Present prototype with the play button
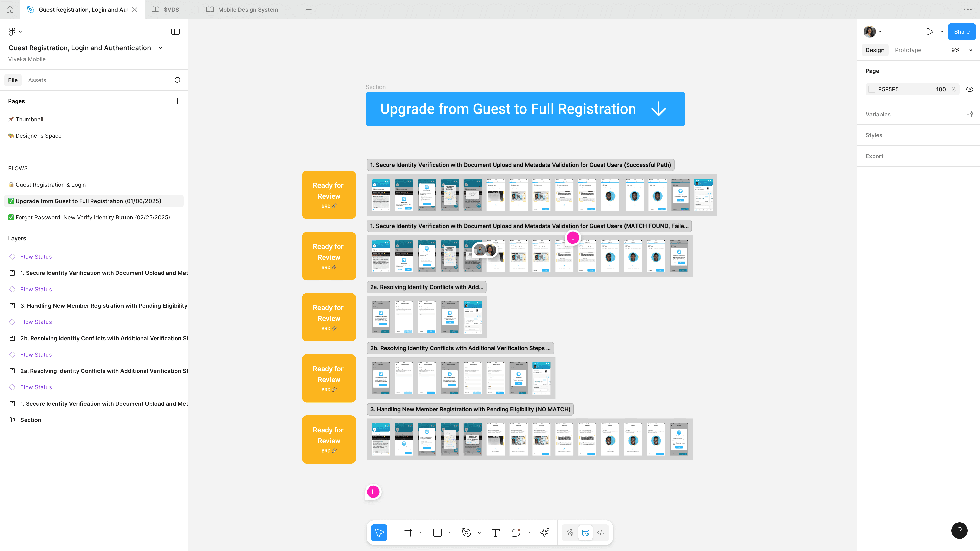Viewport: 980px width, 551px height. 930,32
